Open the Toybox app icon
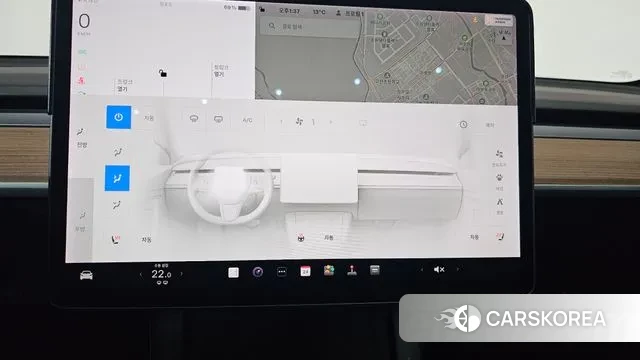Image resolution: width=640 pixels, height=360 pixels. [x=329, y=270]
